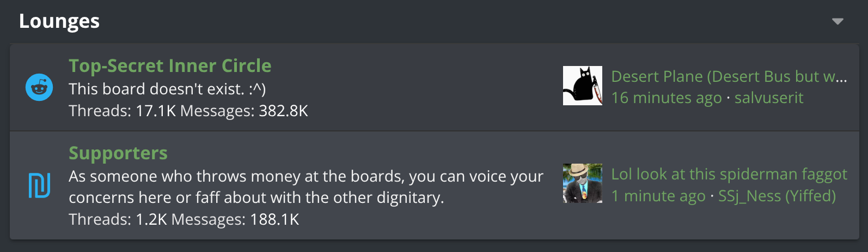Screen dimensions: 868x252
Task: Click the '1 minute ago' timestamp
Action: (658, 195)
